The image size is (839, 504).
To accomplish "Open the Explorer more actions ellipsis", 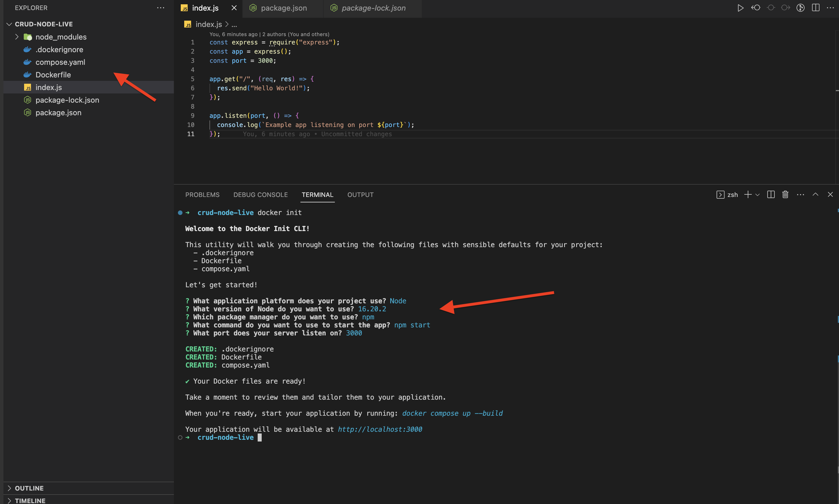I will click(x=160, y=8).
